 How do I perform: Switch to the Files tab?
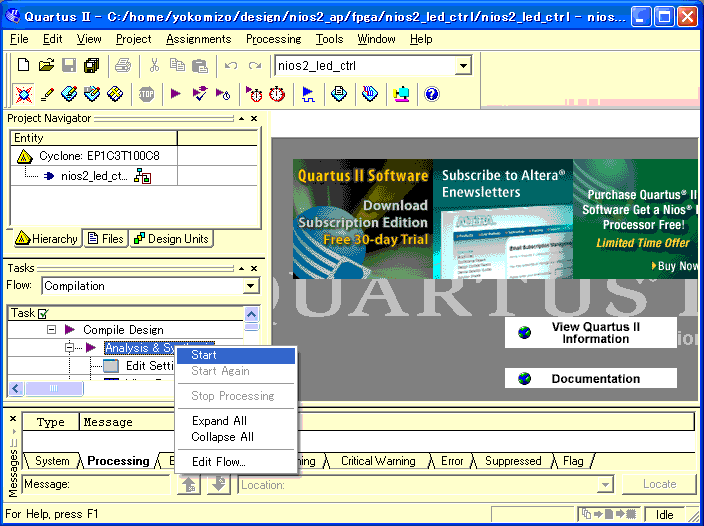106,239
